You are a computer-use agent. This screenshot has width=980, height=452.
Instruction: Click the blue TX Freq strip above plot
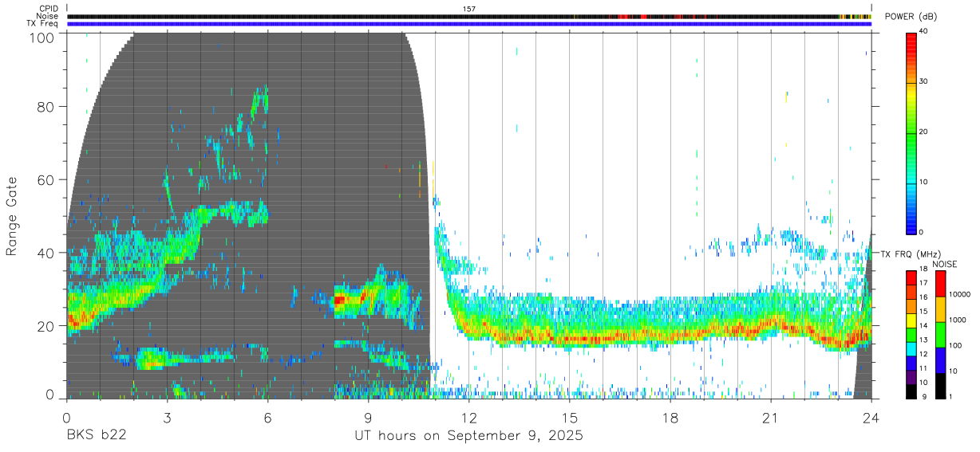469,24
